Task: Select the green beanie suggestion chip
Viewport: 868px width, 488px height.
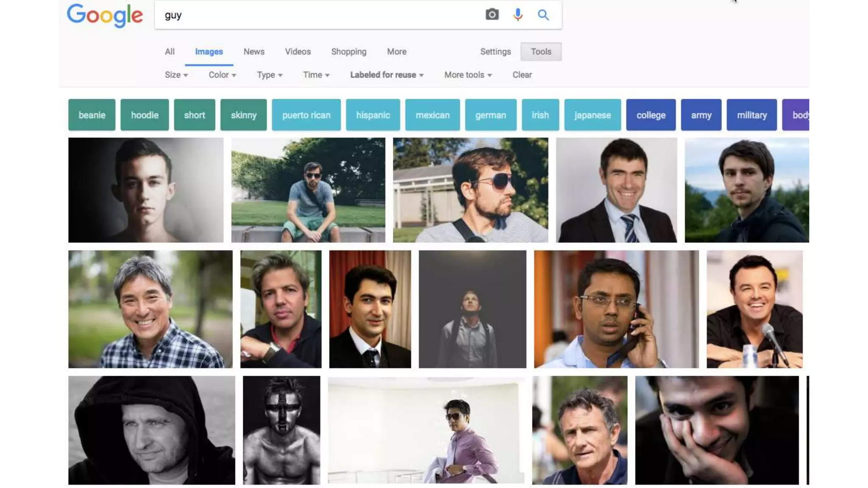Action: [92, 115]
